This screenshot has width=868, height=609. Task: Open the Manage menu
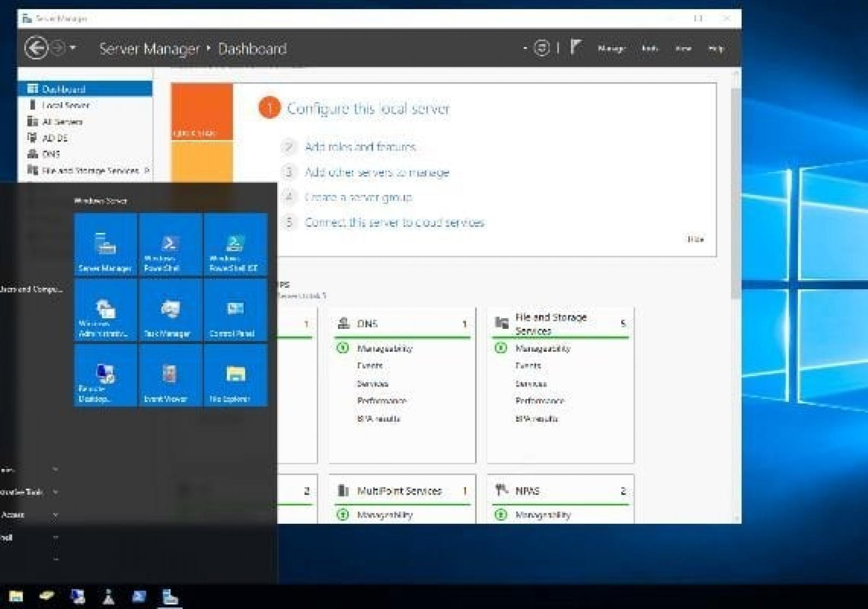(611, 48)
